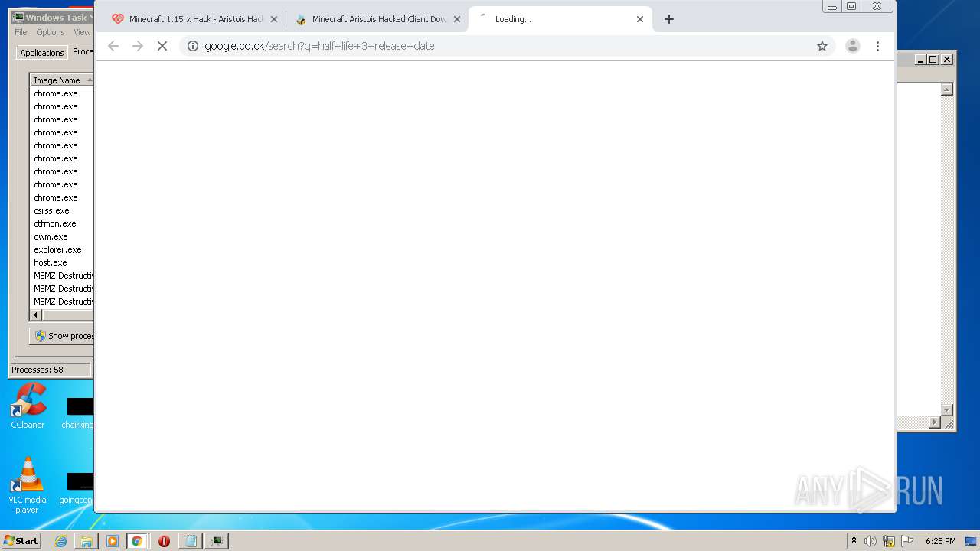
Task: Open Notepad window from taskbar
Action: (x=189, y=541)
